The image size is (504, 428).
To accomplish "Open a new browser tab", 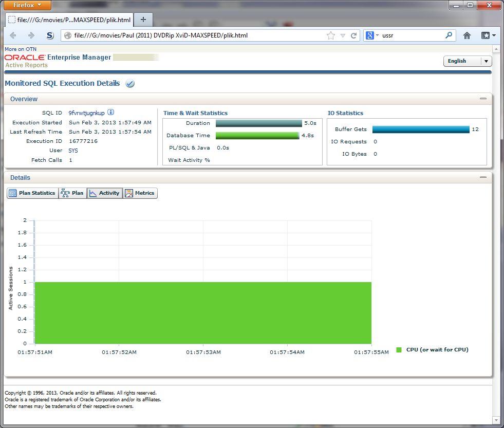I will point(143,20).
